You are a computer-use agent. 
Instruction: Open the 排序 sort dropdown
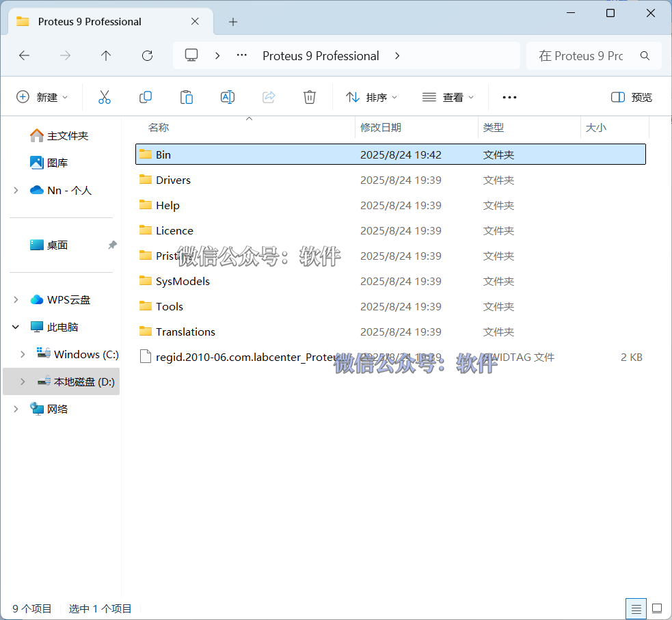372,97
